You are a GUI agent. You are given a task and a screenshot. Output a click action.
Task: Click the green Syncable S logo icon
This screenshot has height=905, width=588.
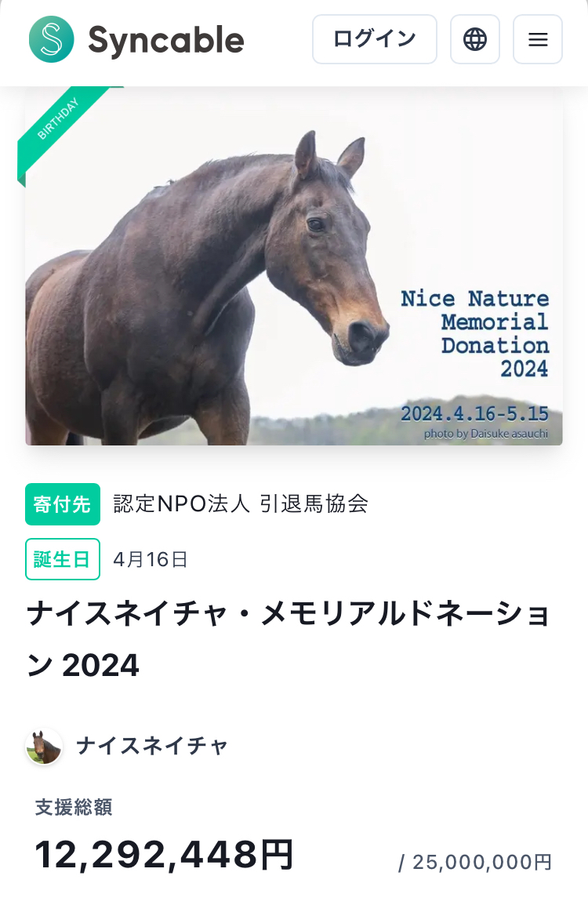52,39
